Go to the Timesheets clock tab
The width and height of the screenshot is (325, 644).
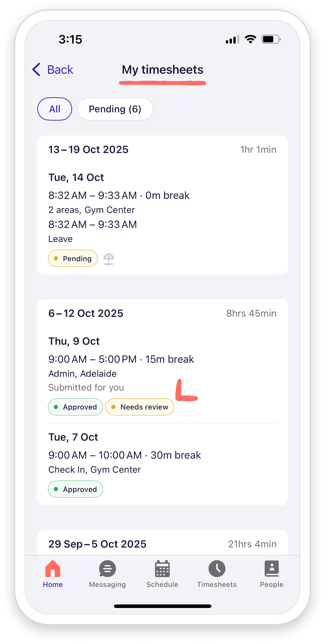click(217, 569)
